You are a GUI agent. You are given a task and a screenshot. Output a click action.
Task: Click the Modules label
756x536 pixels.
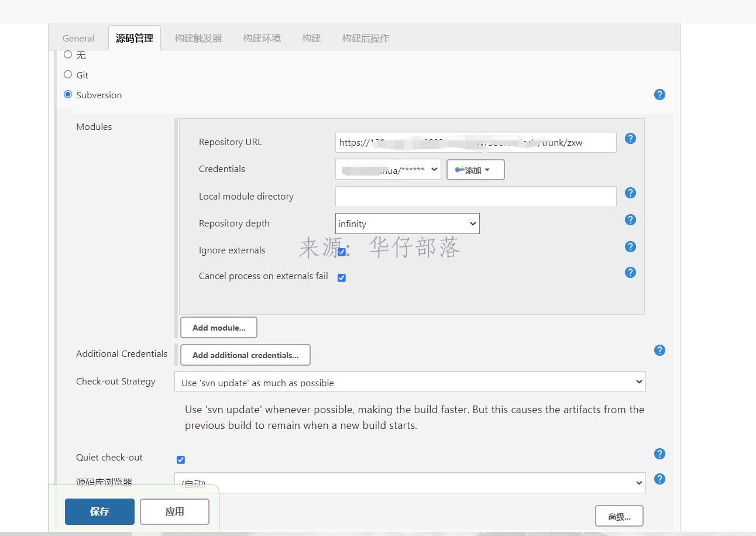pos(94,126)
